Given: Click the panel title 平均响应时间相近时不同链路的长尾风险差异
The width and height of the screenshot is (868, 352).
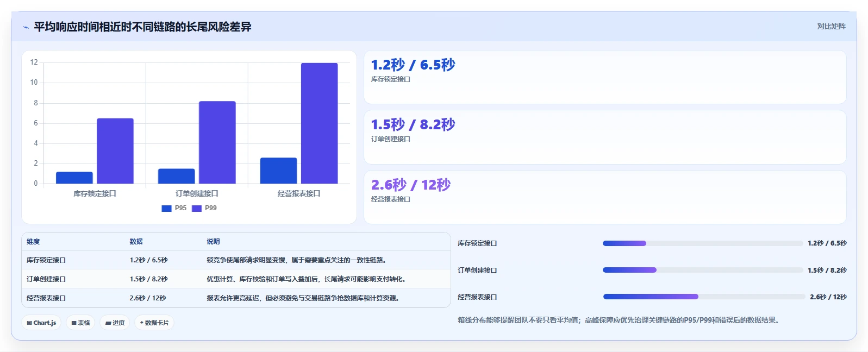Looking at the screenshot, I should pyautogui.click(x=142, y=27).
